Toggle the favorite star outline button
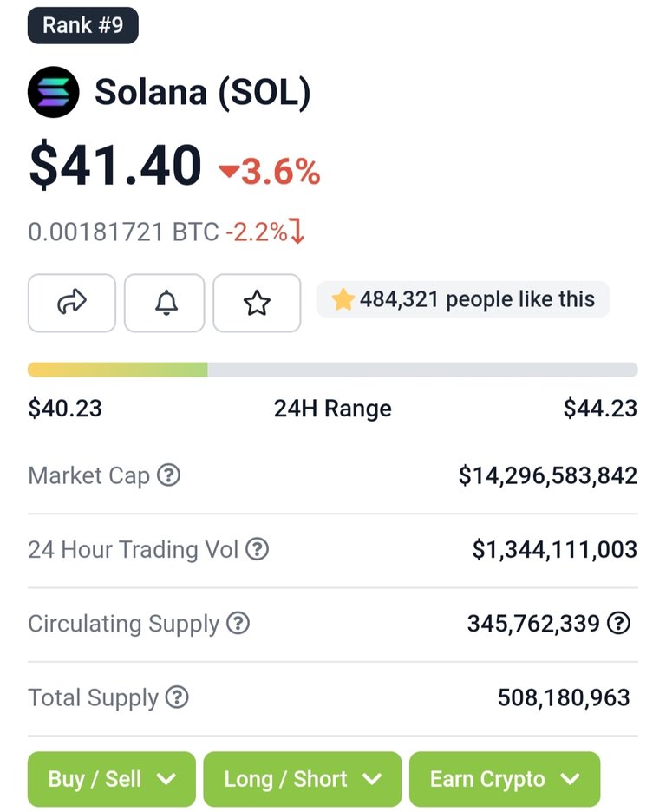Screen dimensions: 666x812 (257, 303)
